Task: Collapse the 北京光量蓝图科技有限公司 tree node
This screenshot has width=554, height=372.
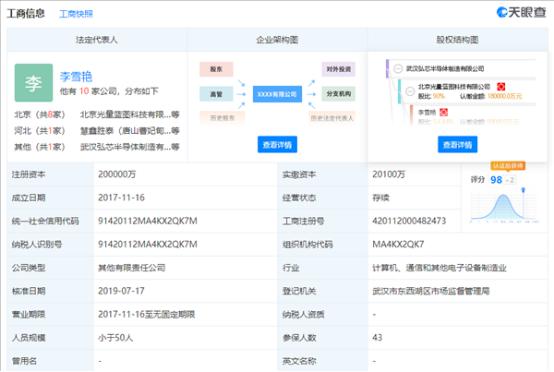Action: (410, 91)
